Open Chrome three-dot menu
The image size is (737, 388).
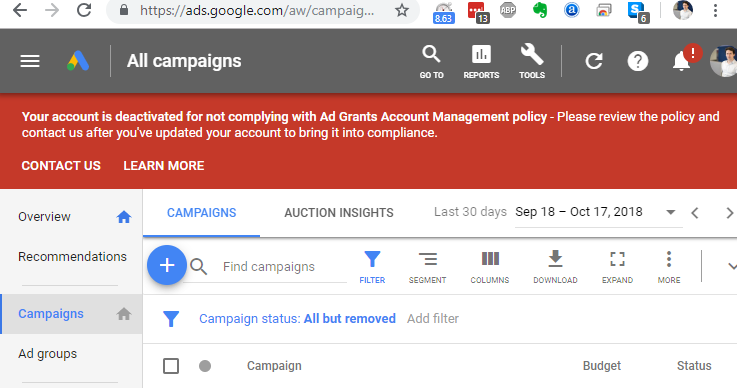pyautogui.click(x=715, y=10)
